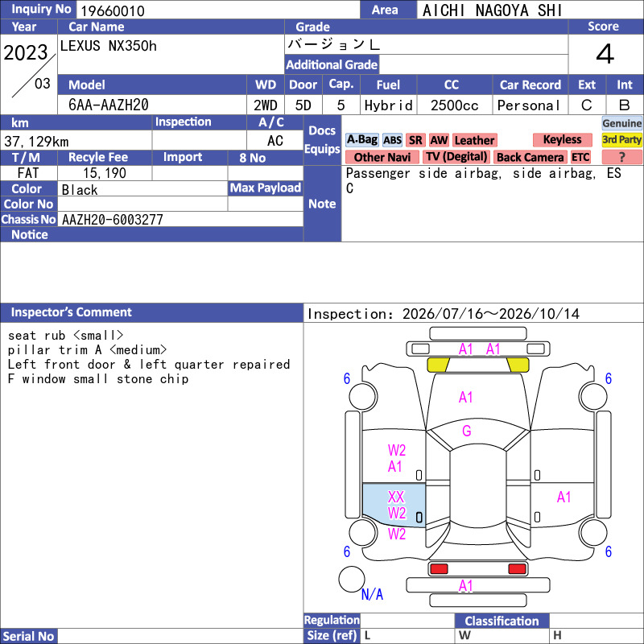Select the Genuine label
The image size is (644, 644).
tap(621, 123)
